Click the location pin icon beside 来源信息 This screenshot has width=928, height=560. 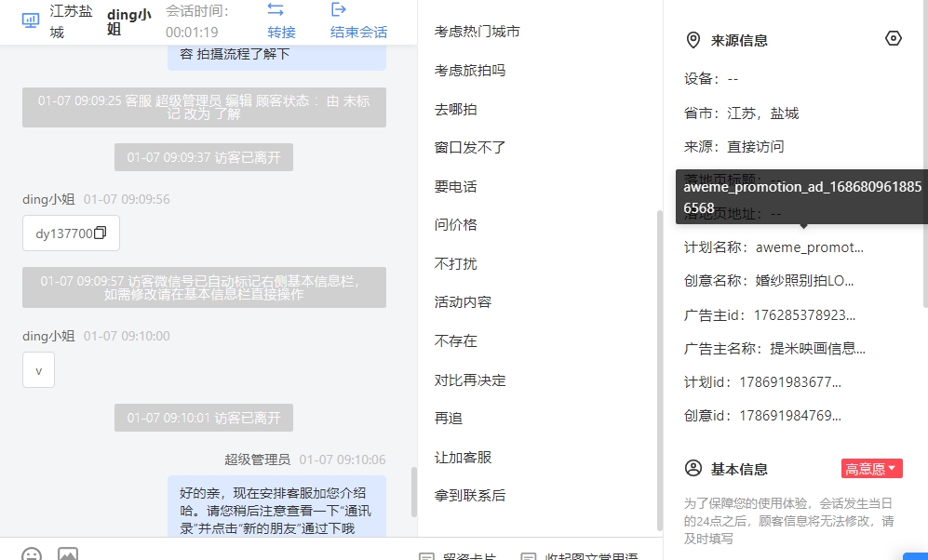tap(693, 40)
